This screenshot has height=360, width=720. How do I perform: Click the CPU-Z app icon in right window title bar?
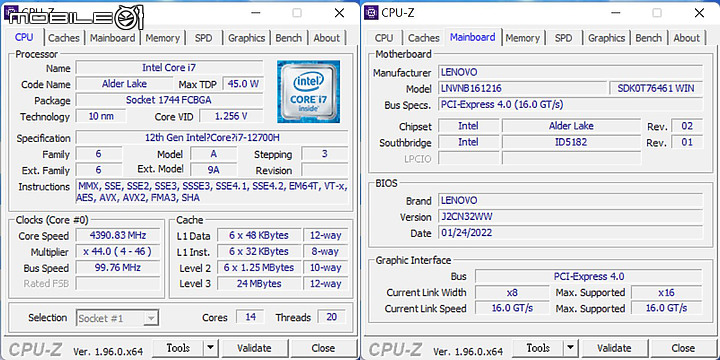tap(371, 12)
